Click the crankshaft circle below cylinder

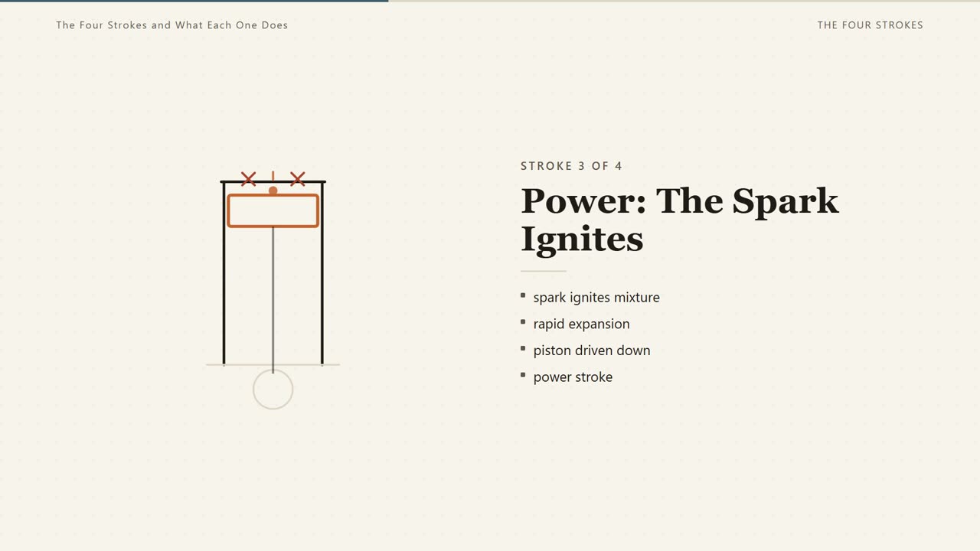273,390
